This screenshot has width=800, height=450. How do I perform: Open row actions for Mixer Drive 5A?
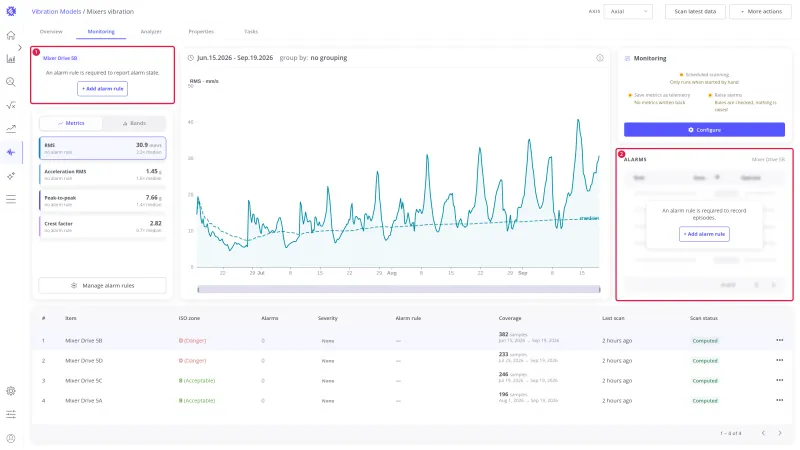pyautogui.click(x=780, y=401)
